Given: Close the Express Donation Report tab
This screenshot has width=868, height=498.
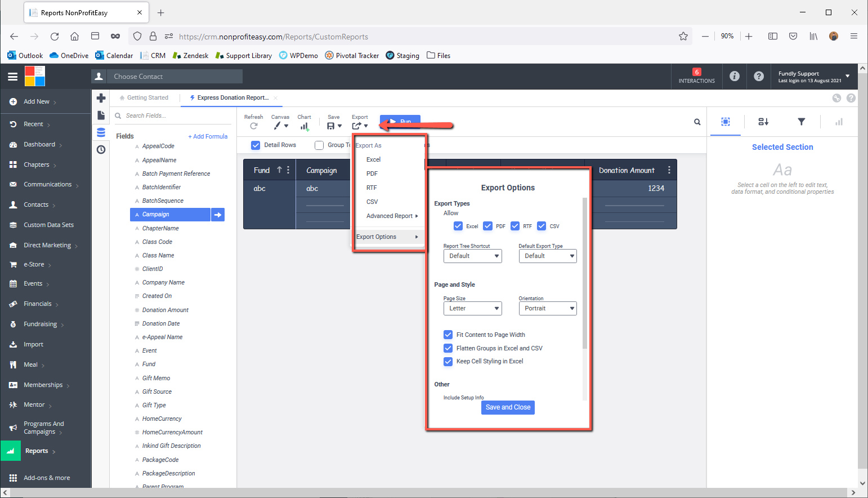Looking at the screenshot, I should (276, 98).
